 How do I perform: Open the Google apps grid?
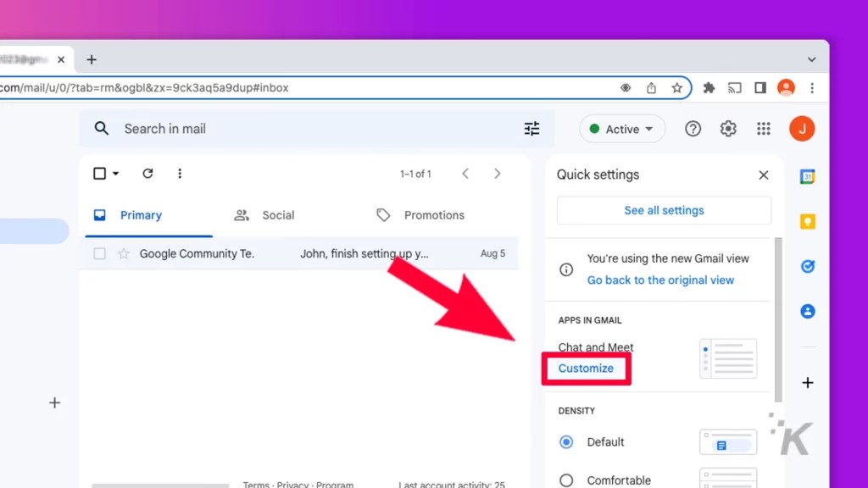(x=763, y=129)
